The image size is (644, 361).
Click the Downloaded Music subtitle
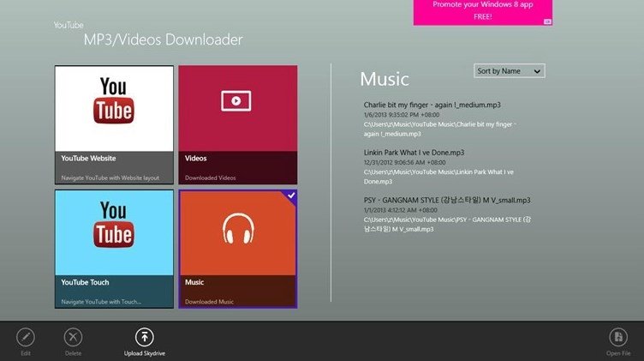[209, 302]
